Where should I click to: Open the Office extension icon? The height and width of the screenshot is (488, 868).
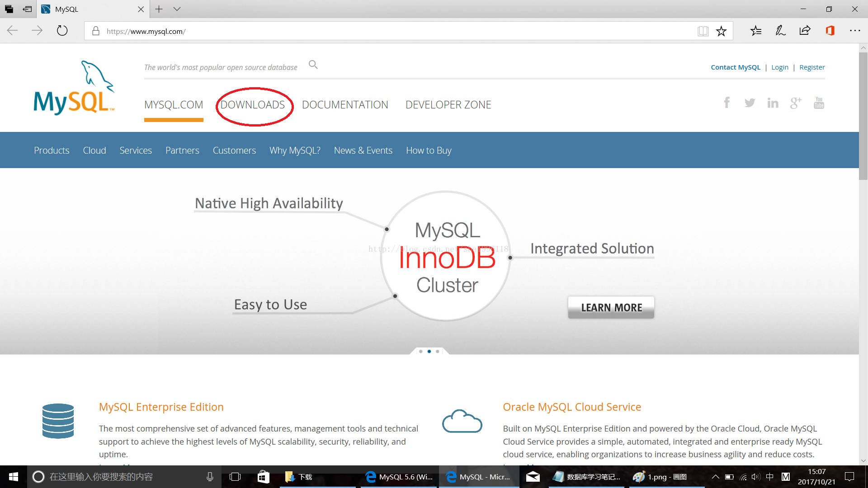[830, 31]
